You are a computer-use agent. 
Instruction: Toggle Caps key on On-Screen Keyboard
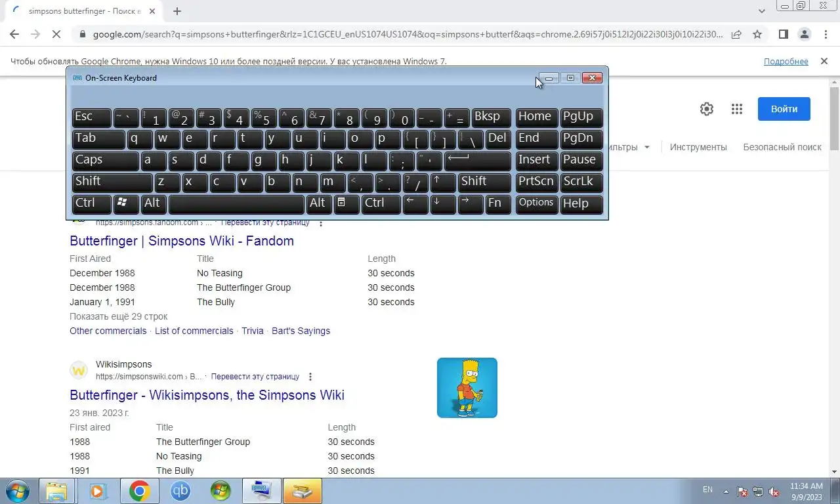pos(105,160)
